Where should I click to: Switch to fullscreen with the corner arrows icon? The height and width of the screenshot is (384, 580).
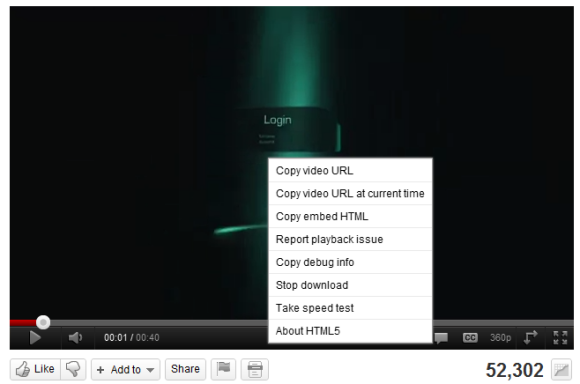(x=560, y=337)
